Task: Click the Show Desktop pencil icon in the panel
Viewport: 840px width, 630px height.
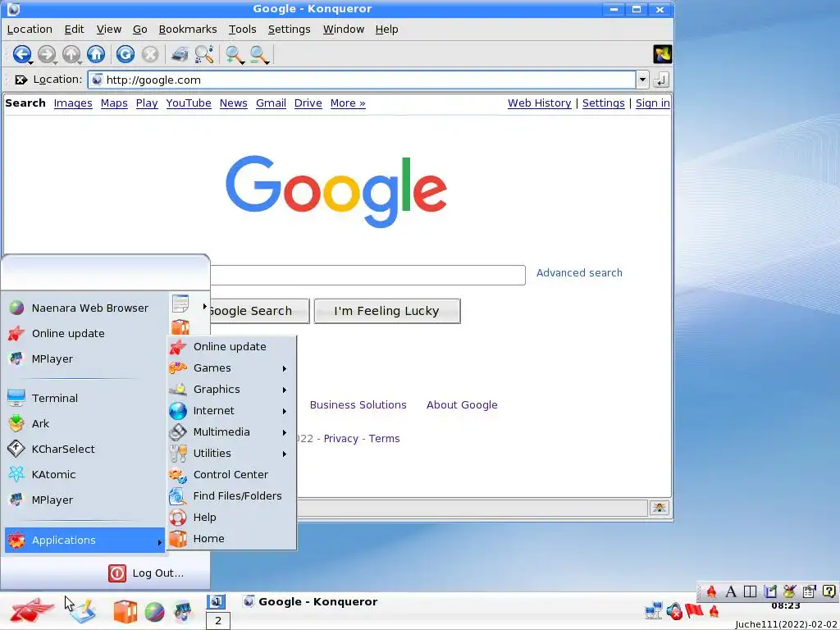Action: tap(83, 611)
